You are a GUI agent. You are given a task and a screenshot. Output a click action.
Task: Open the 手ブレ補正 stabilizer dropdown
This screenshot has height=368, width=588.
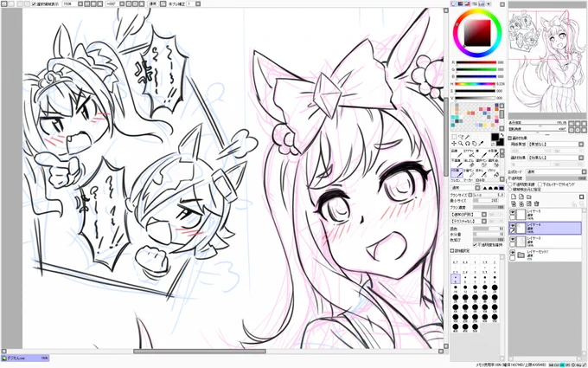[198, 3]
